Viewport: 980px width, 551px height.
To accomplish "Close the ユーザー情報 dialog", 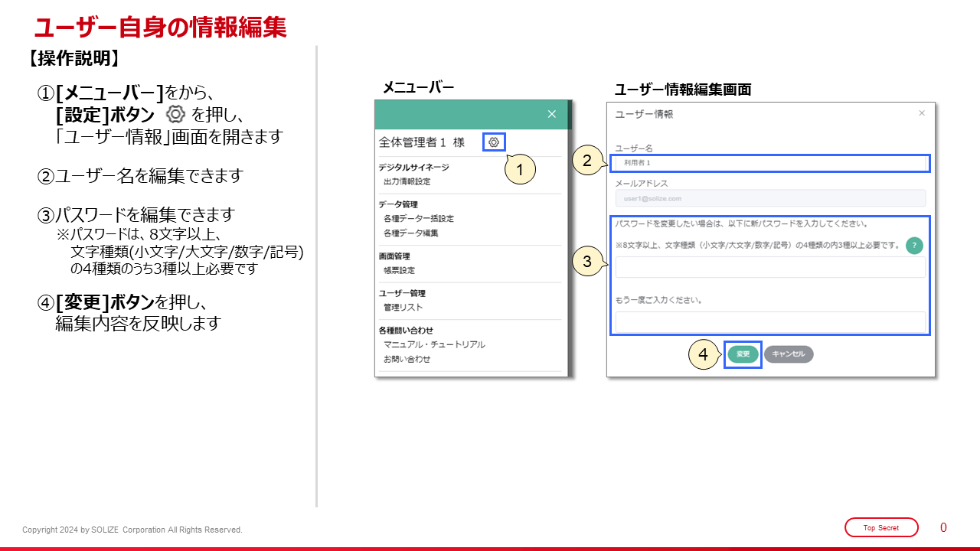I will click(x=922, y=113).
